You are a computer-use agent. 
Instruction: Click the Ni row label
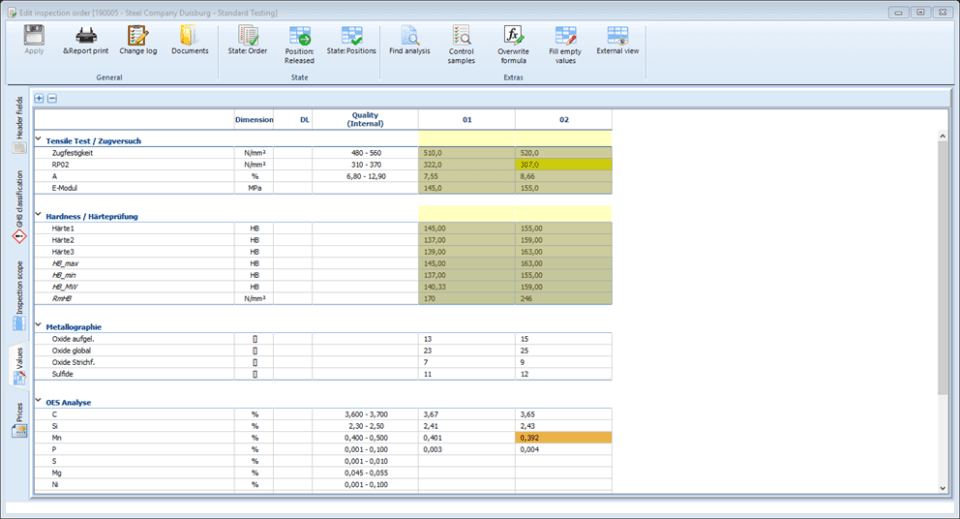55,484
